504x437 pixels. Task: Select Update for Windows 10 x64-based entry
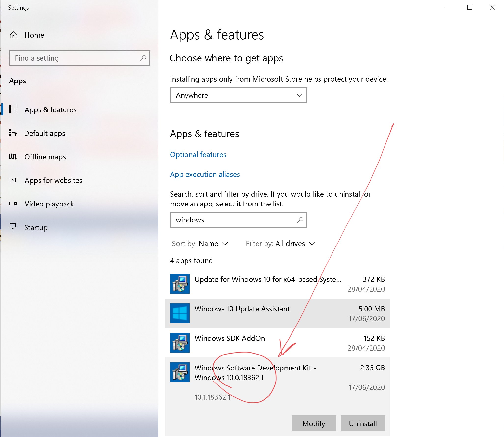(x=277, y=284)
